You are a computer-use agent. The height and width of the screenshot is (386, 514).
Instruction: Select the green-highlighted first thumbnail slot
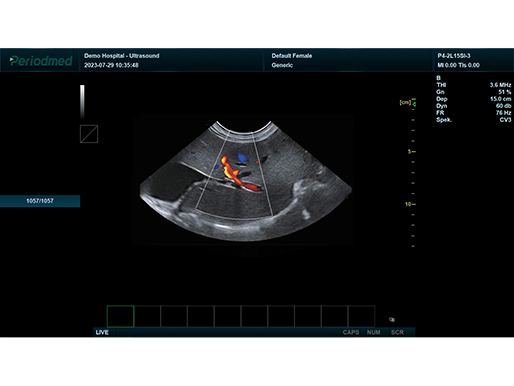click(120, 316)
